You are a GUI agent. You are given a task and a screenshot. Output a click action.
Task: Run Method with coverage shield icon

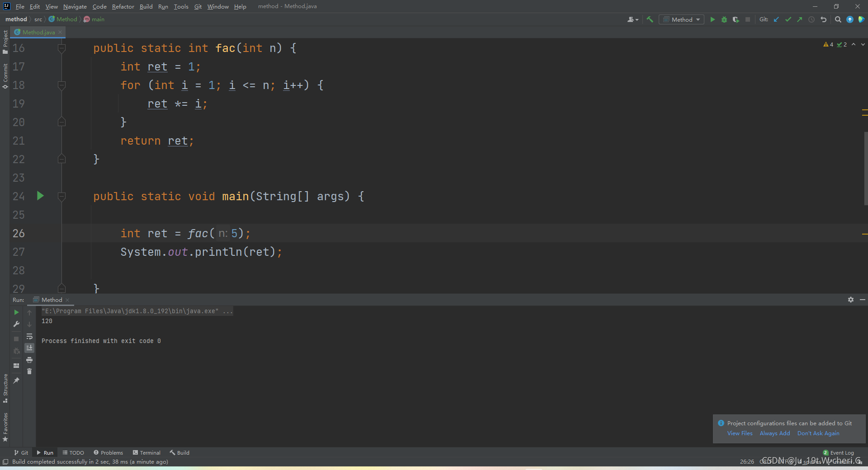point(736,19)
